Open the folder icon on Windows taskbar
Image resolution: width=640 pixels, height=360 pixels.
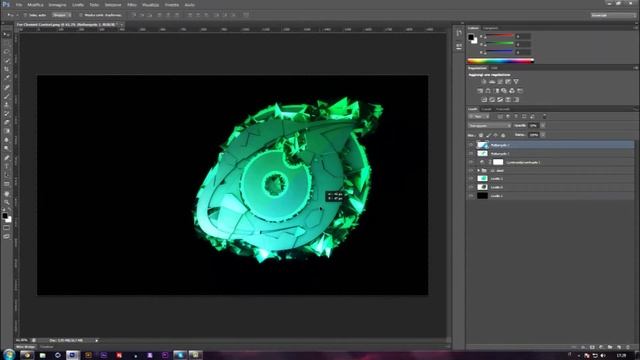42,356
